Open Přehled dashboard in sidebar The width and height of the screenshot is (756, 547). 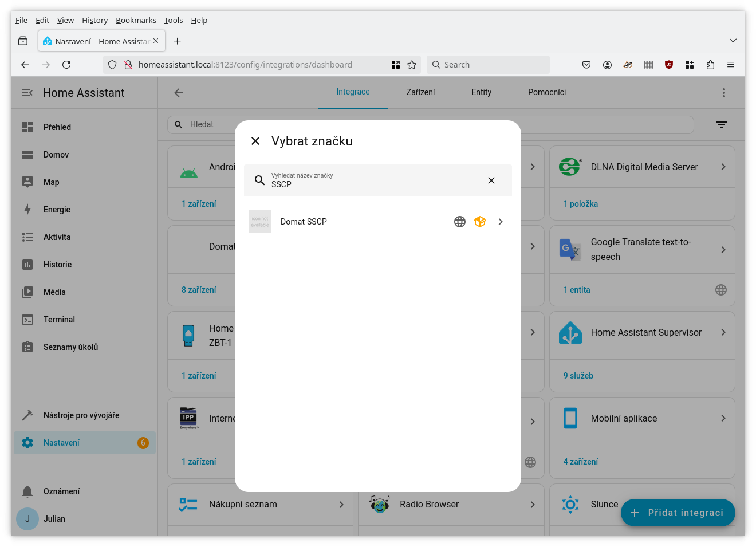[x=85, y=127]
